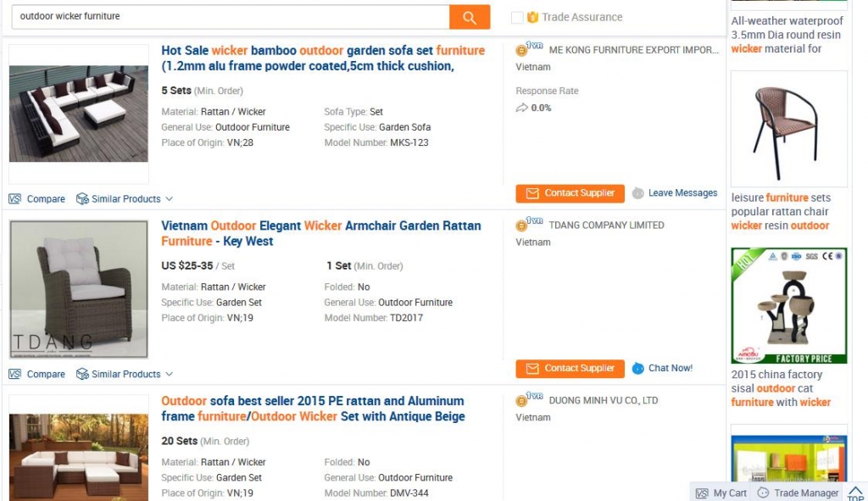The image size is (868, 501).
Task: Check Compare for the Key West armchair listing
Action: tap(15, 374)
